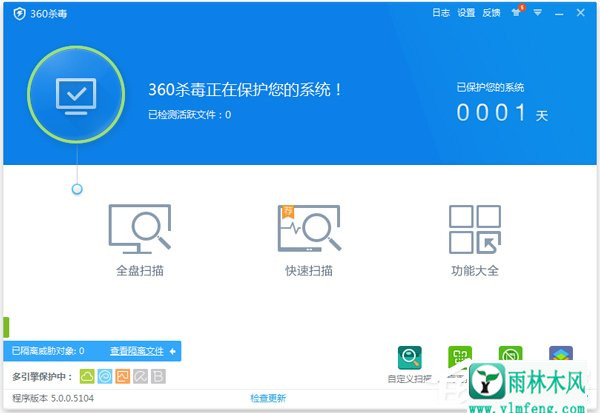Start 快速扫描 quick scan icon
The image size is (600, 413).
[x=309, y=229]
